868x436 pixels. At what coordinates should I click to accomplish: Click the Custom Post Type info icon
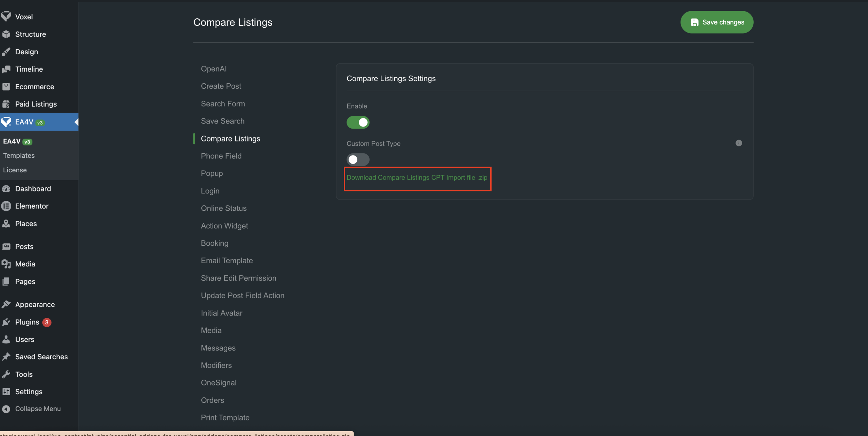coord(738,143)
